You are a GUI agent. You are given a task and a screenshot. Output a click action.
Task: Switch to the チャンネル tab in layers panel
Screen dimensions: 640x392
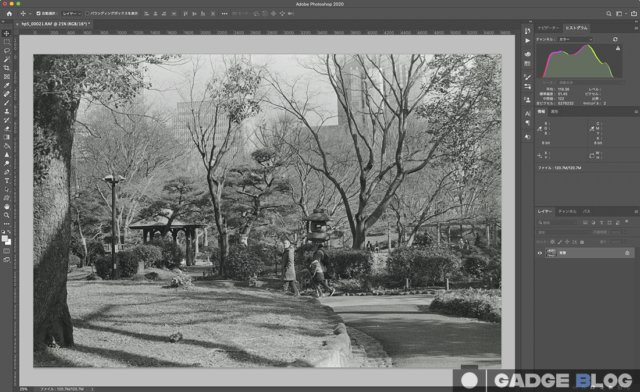tap(567, 211)
